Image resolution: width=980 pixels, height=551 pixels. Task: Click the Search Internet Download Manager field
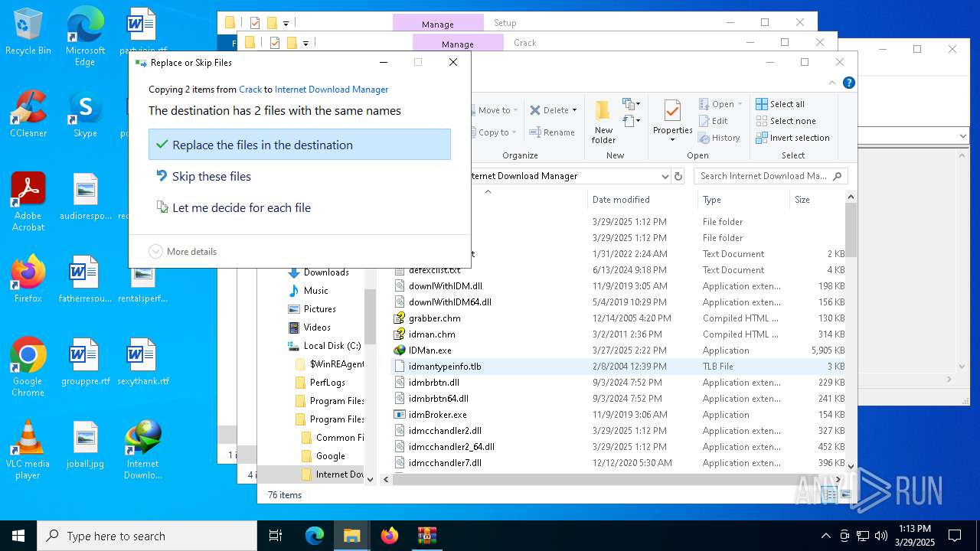tap(770, 176)
